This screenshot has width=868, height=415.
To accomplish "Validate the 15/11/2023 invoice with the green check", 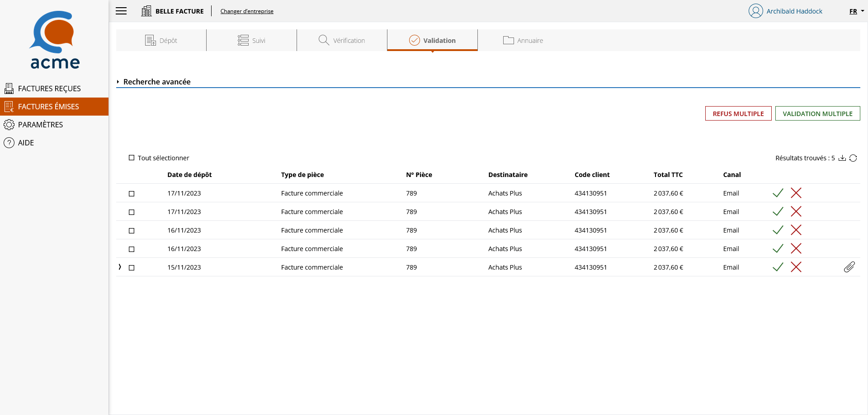I will click(778, 267).
